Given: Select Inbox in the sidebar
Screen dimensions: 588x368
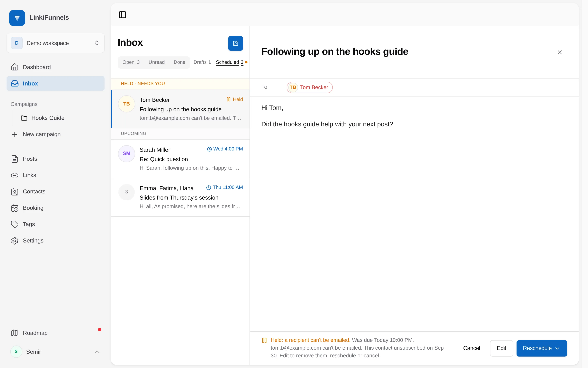Looking at the screenshot, I should (55, 83).
